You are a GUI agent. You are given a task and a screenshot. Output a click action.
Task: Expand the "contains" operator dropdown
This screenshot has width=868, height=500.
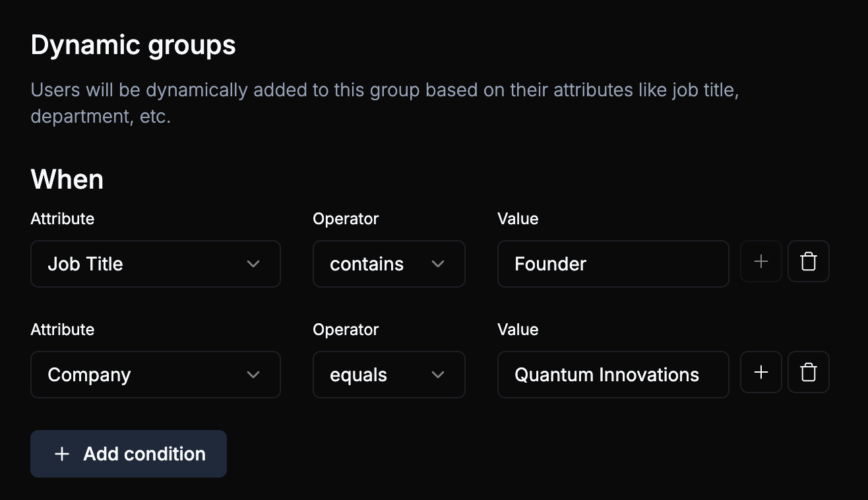tap(388, 264)
